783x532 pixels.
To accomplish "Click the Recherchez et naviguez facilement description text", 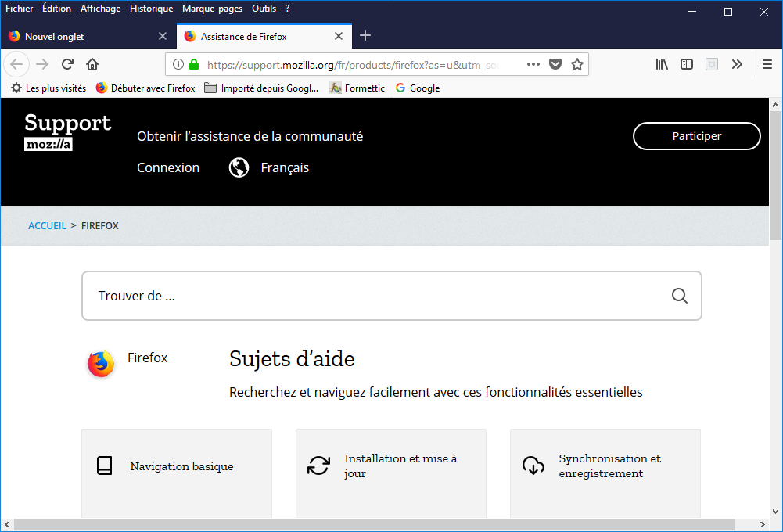I will pos(436,392).
